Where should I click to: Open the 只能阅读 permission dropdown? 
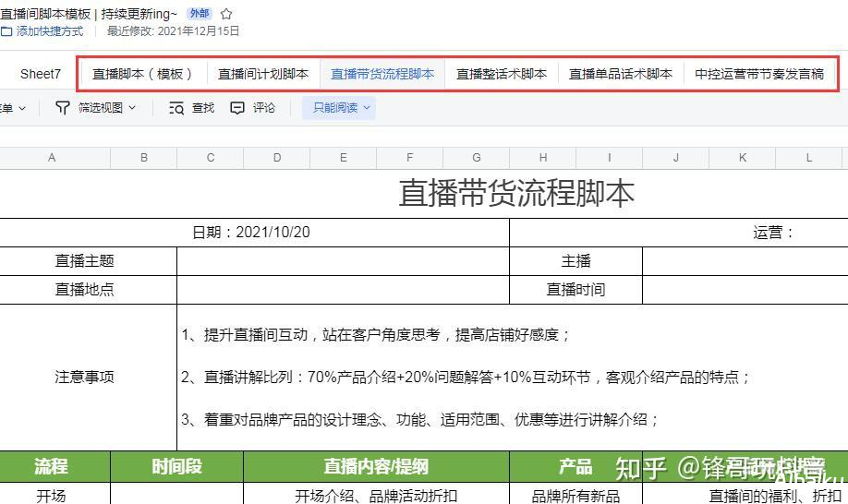coord(341,108)
